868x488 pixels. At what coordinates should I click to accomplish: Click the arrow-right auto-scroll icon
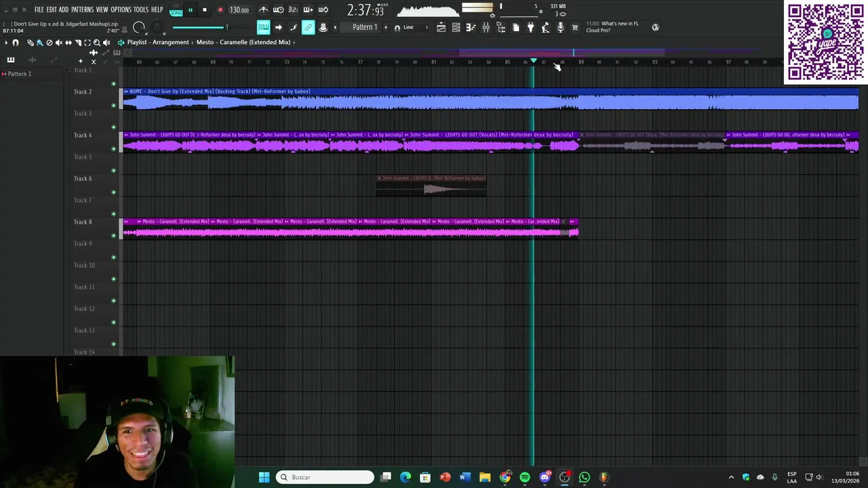pos(278,27)
